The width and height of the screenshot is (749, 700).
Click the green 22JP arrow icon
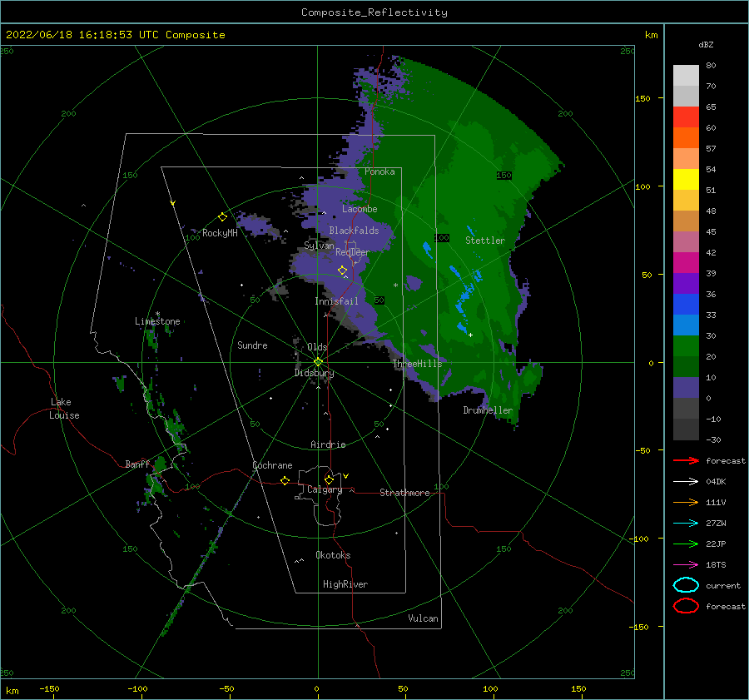click(686, 544)
